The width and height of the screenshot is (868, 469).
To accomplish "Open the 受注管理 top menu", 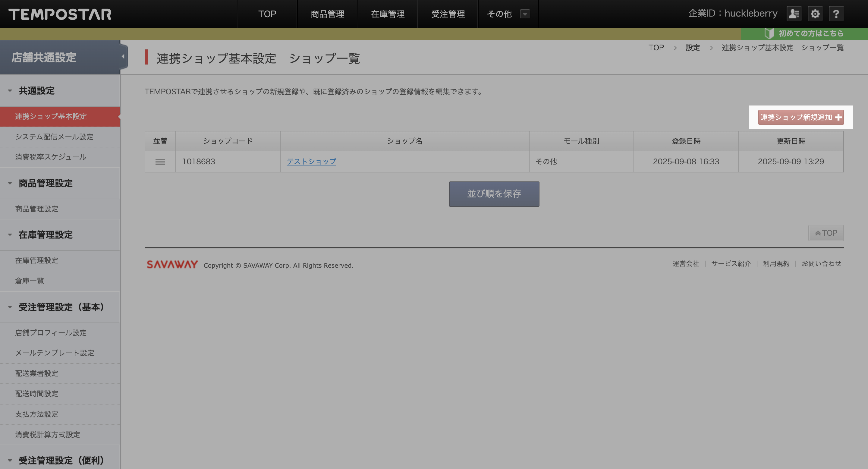I will click(x=448, y=14).
